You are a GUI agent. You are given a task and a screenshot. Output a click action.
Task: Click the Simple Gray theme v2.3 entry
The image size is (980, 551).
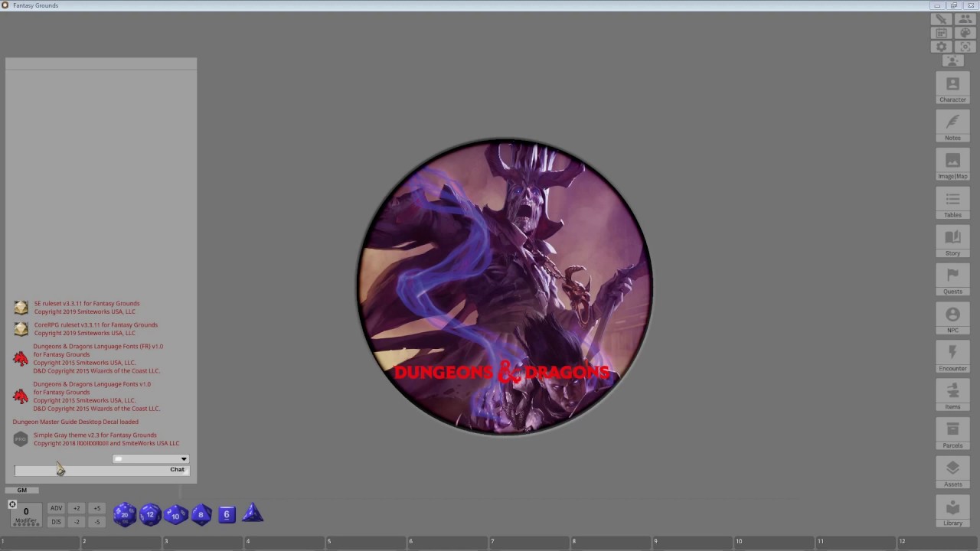coord(96,439)
